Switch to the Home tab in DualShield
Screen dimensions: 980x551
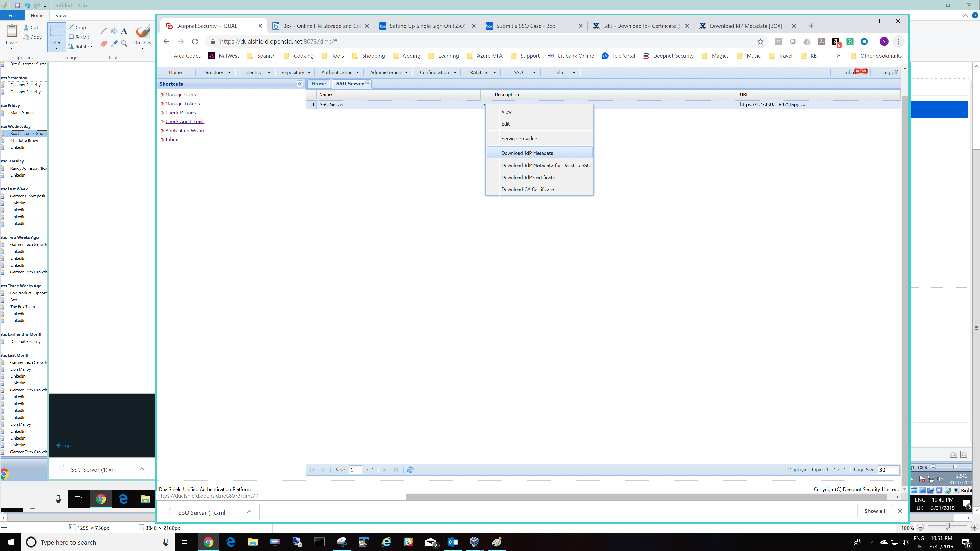(318, 84)
